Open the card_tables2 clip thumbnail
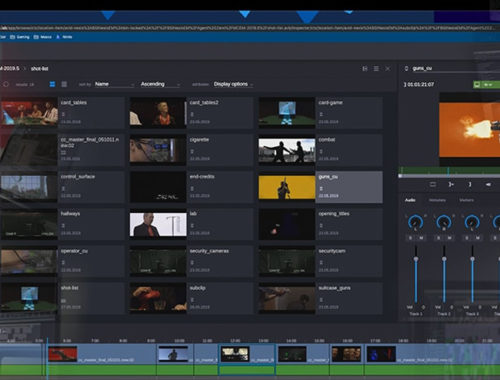This screenshot has width=500, height=380. pos(158,113)
